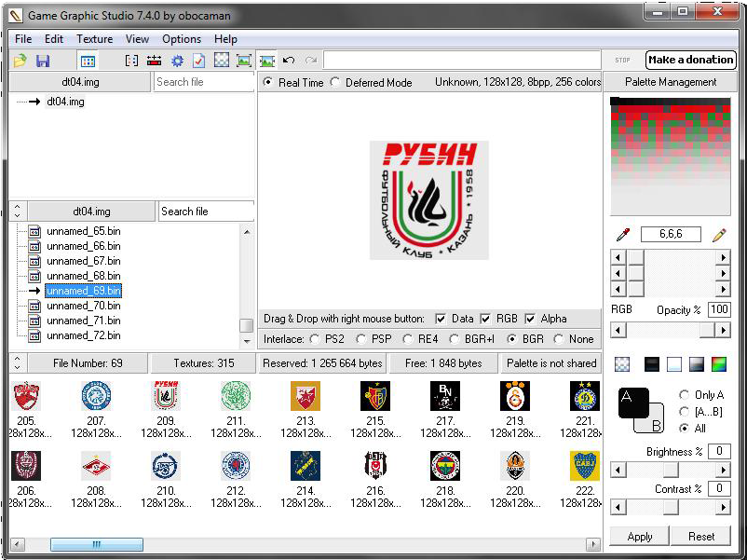Click the black color A box
This screenshot has height=560, width=747.
633,403
